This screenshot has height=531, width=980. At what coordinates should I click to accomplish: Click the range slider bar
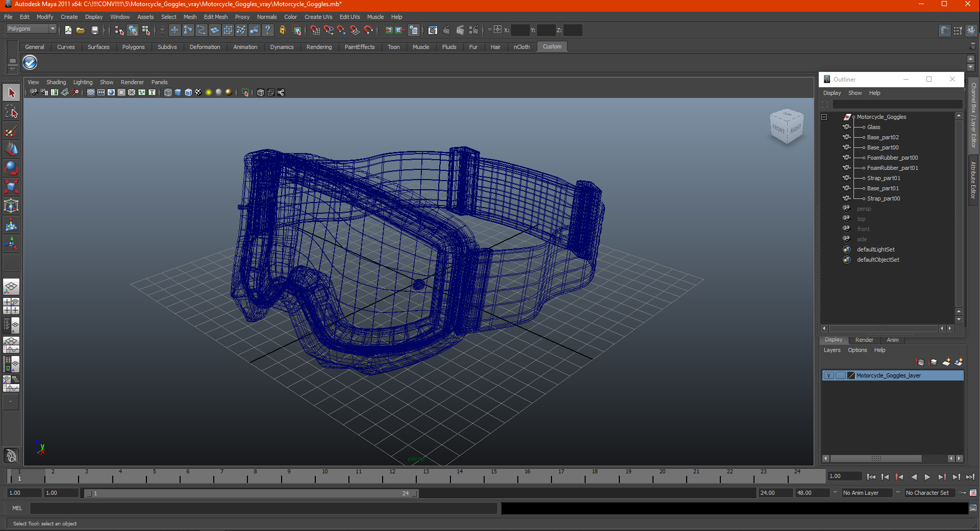[251, 493]
